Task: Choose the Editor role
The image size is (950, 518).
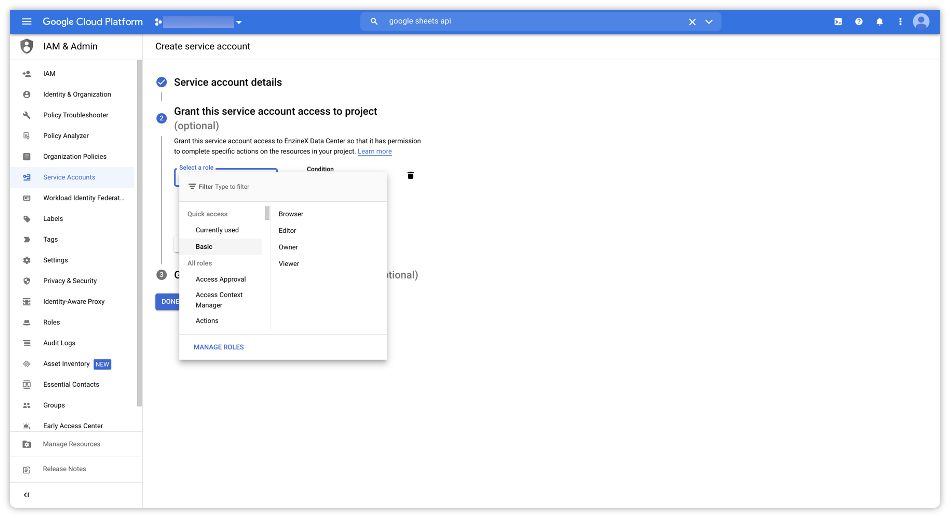Action: (x=287, y=231)
